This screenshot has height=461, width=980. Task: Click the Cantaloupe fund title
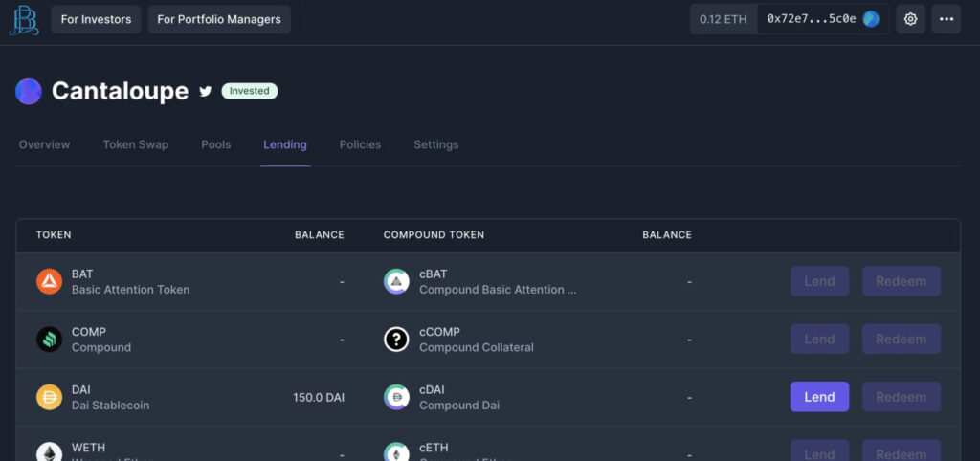120,91
